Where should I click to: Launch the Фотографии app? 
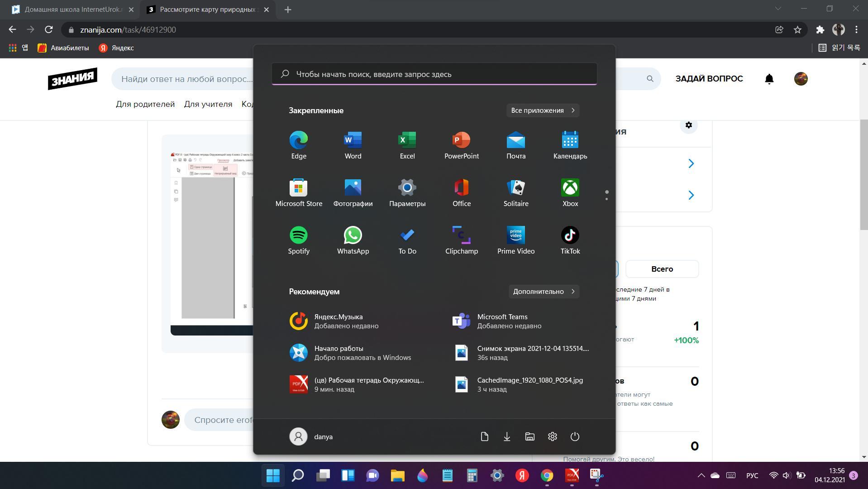(353, 193)
